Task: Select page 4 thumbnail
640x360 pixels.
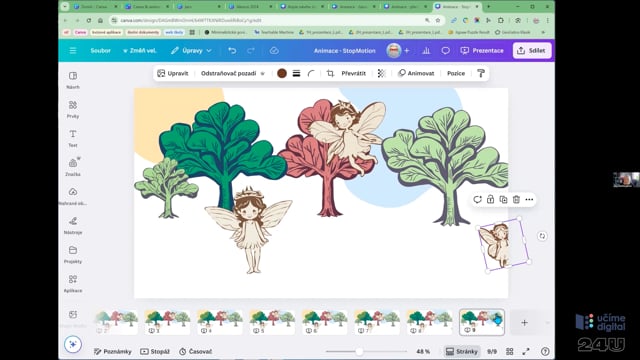Action: [x=220, y=322]
